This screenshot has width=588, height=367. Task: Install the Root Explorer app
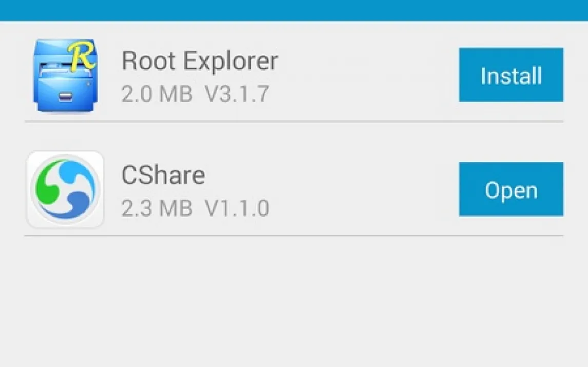(x=511, y=75)
